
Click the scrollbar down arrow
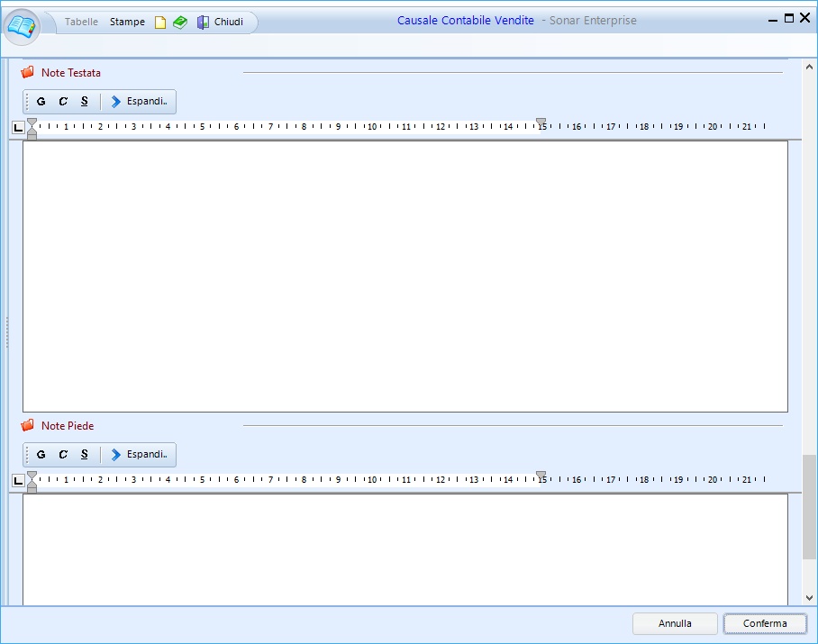809,597
